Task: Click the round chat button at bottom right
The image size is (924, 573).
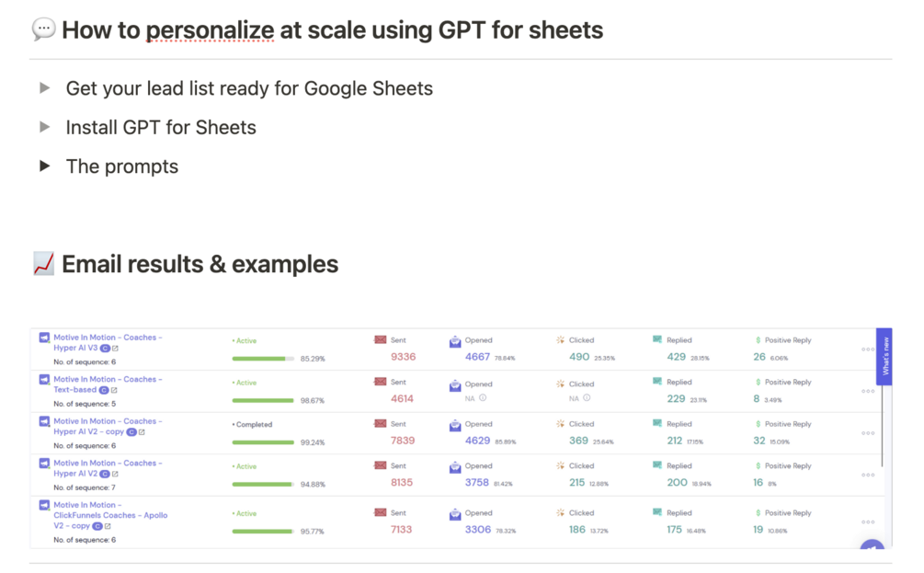Action: [x=872, y=550]
